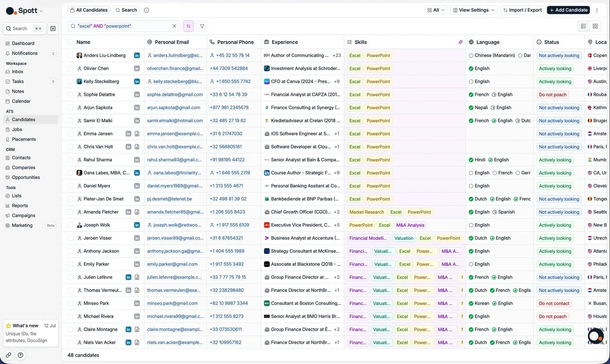Switch to grid layout view icon
Screen dimensions: 610x364
point(595,26)
